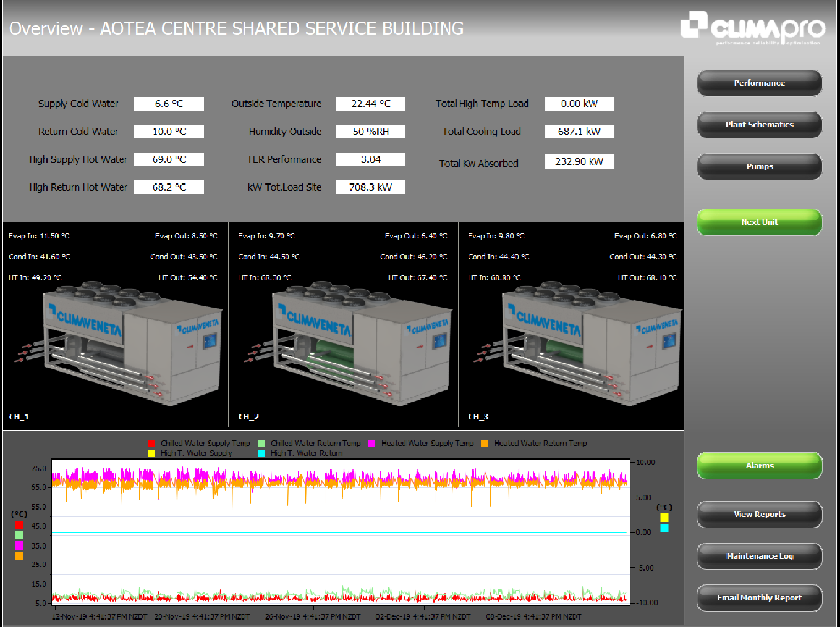Viewport: 840px width, 627px height.
Task: Click the orange left-axis series marker
Action: pyautogui.click(x=19, y=556)
